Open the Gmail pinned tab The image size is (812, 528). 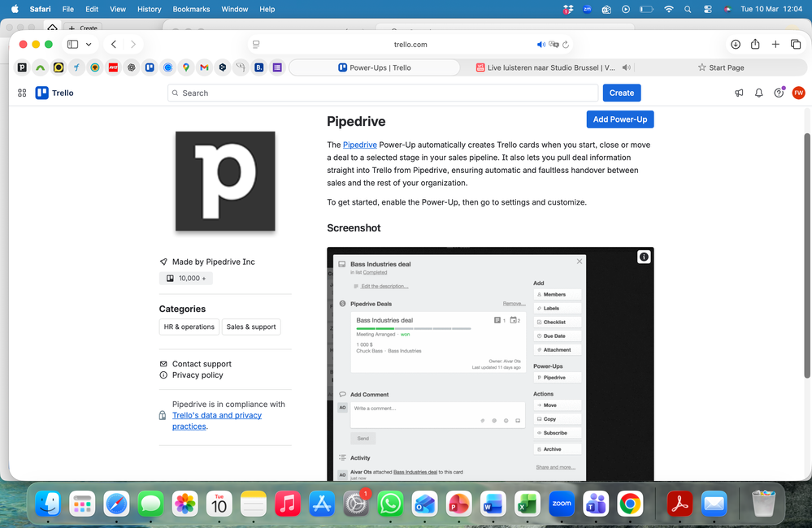[x=204, y=67]
